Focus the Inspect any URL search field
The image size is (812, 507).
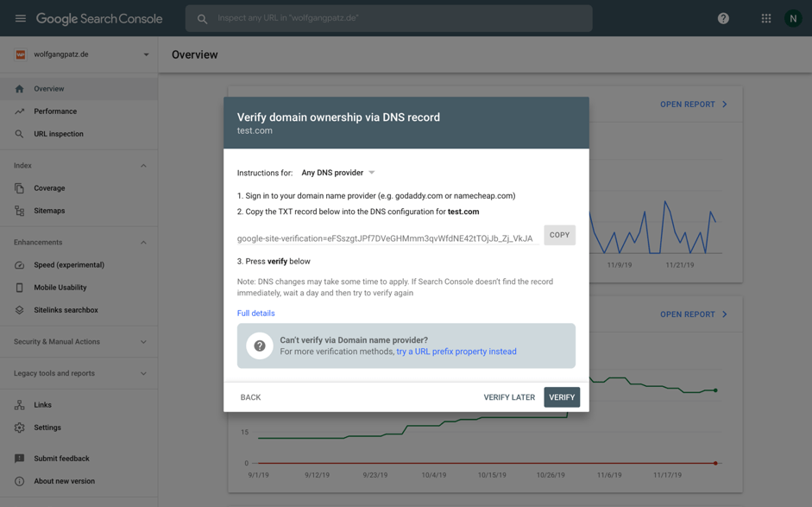click(x=389, y=19)
